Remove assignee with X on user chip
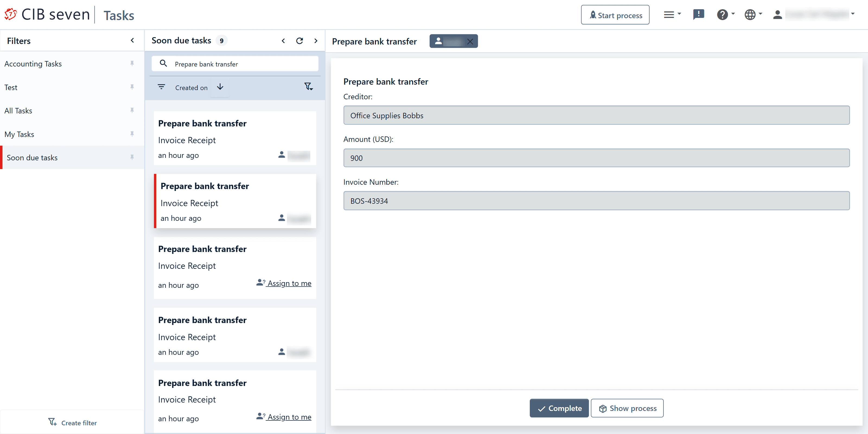The width and height of the screenshot is (868, 434). (470, 42)
